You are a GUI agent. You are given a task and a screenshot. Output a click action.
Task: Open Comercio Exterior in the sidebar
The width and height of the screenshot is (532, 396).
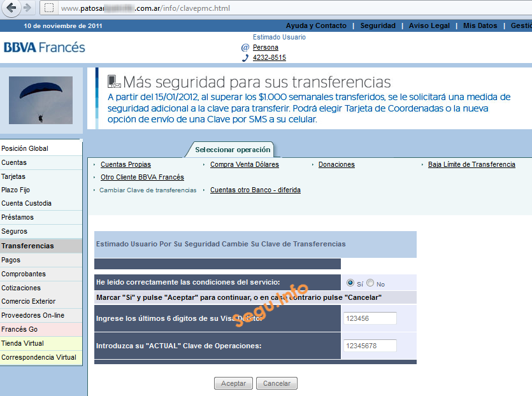pos(41,301)
